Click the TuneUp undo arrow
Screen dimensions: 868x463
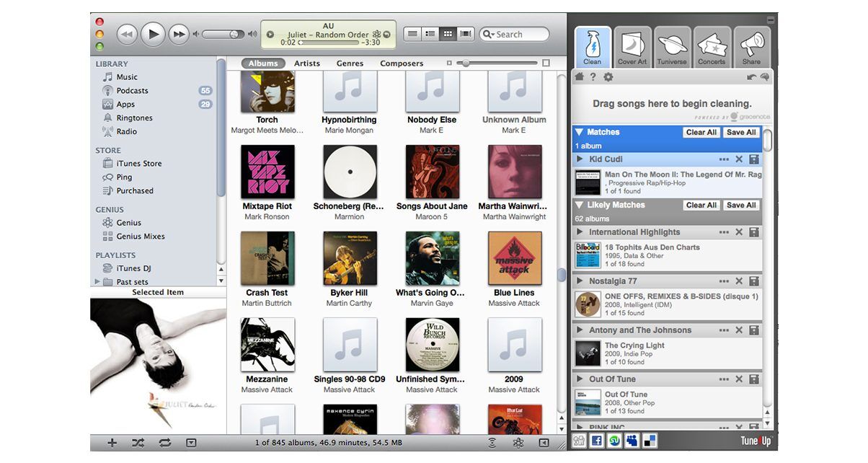click(x=751, y=77)
